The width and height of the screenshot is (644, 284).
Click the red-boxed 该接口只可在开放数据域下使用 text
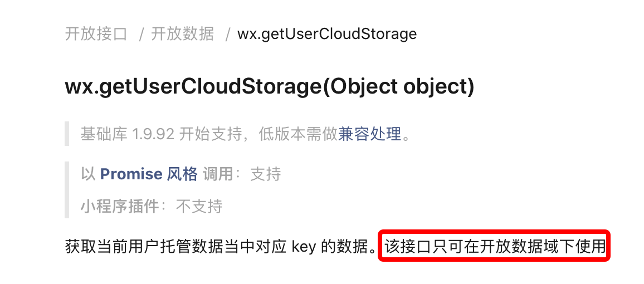495,246
